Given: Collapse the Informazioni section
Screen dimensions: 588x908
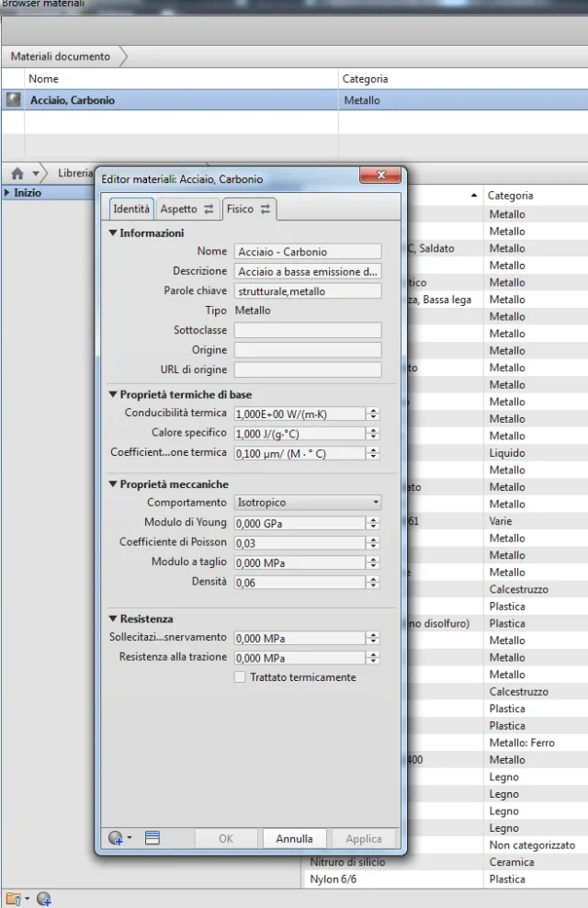Looking at the screenshot, I should coord(113,233).
